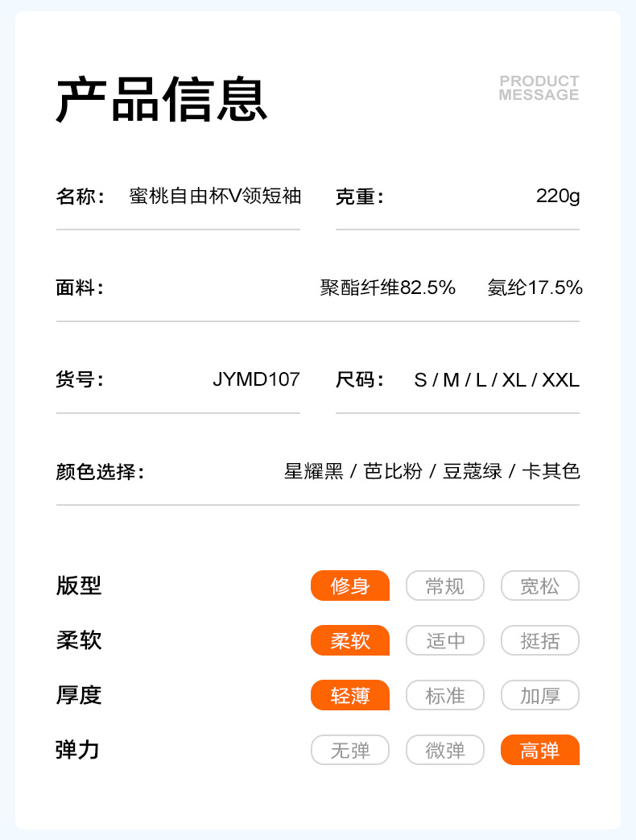This screenshot has height=840, width=636.
Task: Select the 微弹 elasticity option
Action: tap(445, 750)
